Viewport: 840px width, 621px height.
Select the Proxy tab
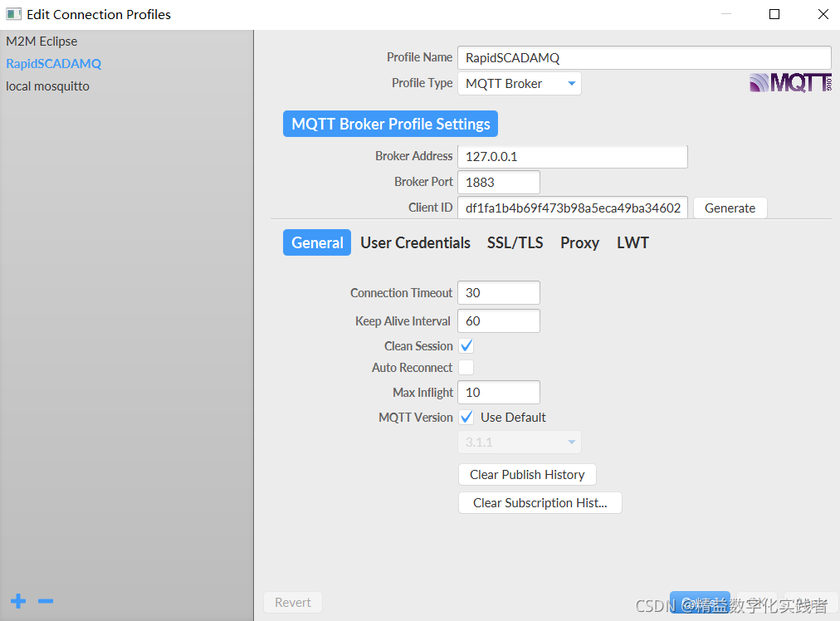tap(579, 242)
